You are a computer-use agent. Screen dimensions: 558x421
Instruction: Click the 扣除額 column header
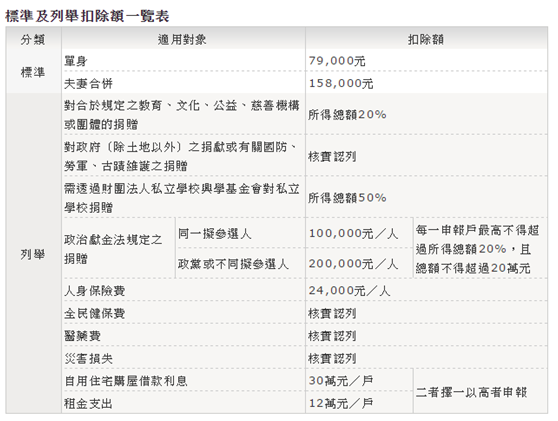coord(426,39)
